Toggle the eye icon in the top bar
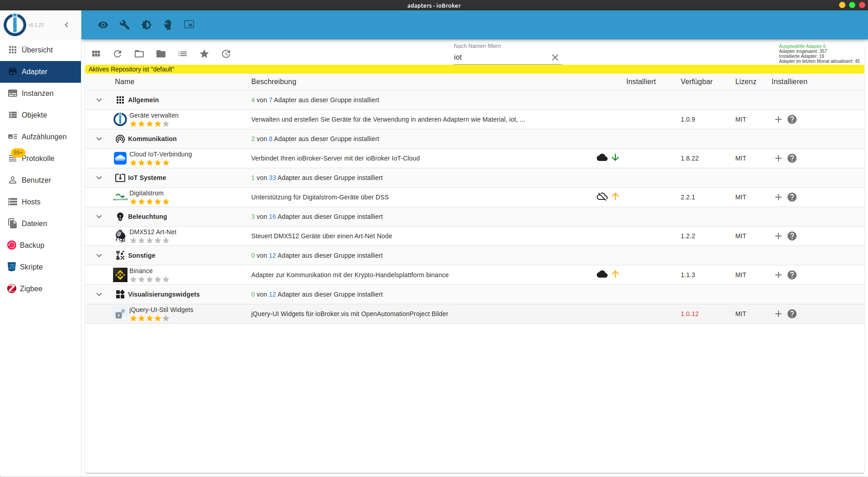 tap(103, 25)
